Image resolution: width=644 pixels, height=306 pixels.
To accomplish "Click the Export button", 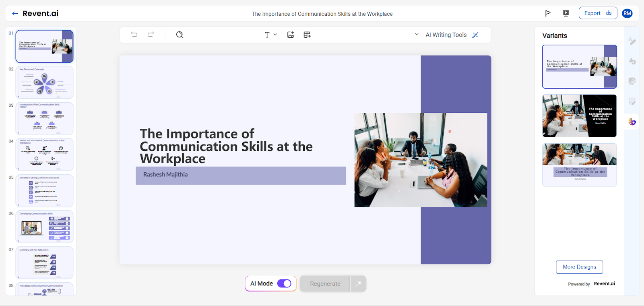I will tap(598, 13).
